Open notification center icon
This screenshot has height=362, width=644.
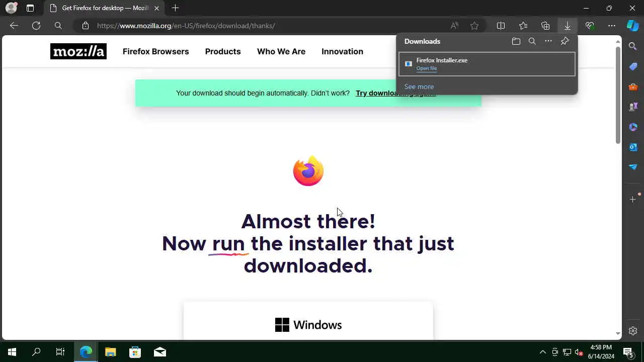pos(629,352)
